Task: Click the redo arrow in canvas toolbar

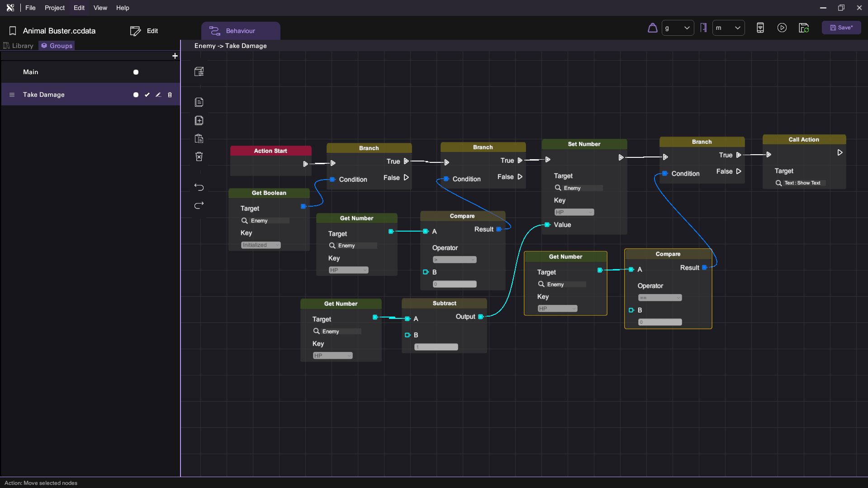Action: [x=199, y=205]
